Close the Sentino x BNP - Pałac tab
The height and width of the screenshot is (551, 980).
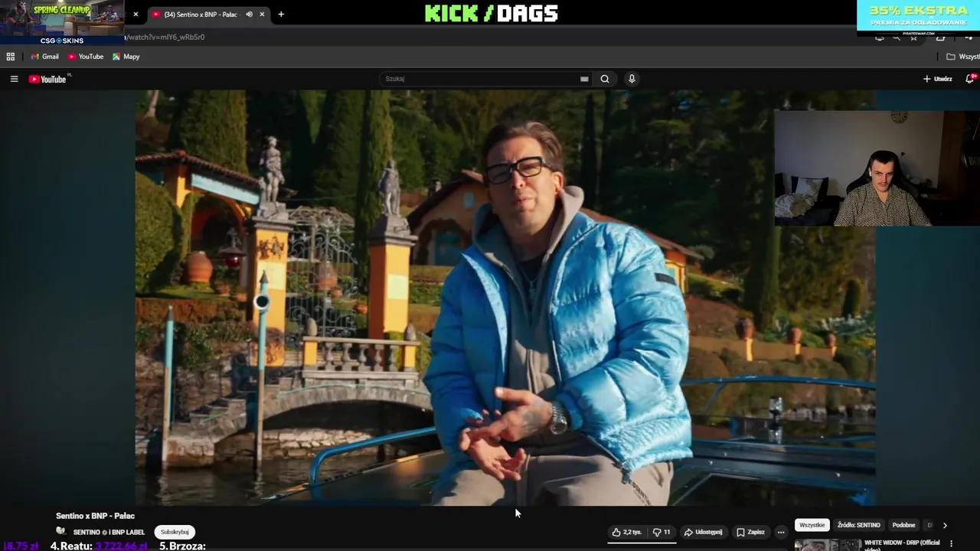262,15
